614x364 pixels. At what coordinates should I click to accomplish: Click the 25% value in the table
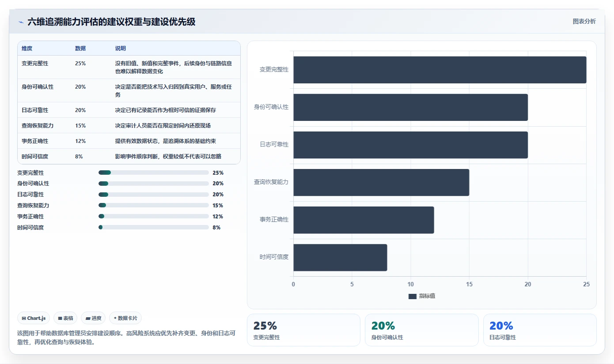click(x=80, y=64)
